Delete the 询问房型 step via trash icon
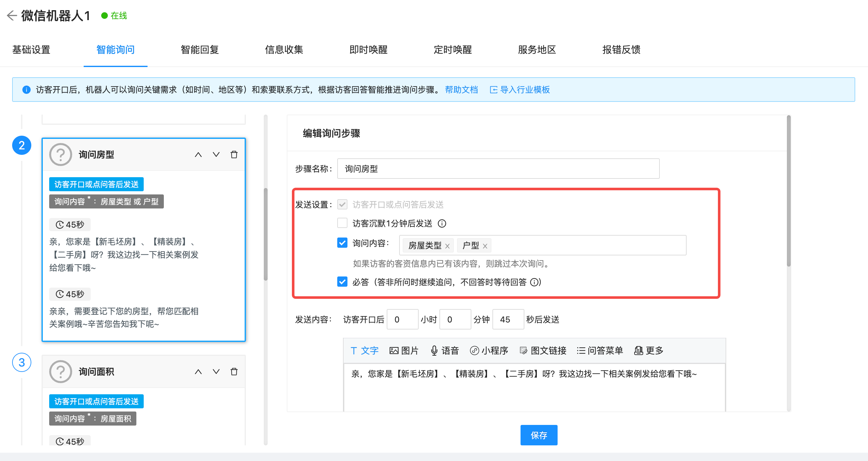 coord(234,155)
